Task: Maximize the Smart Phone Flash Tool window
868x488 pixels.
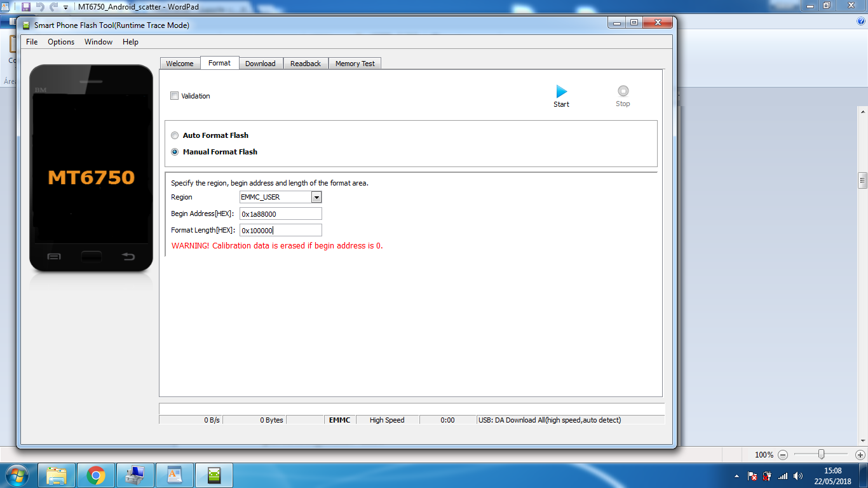Action: [634, 23]
